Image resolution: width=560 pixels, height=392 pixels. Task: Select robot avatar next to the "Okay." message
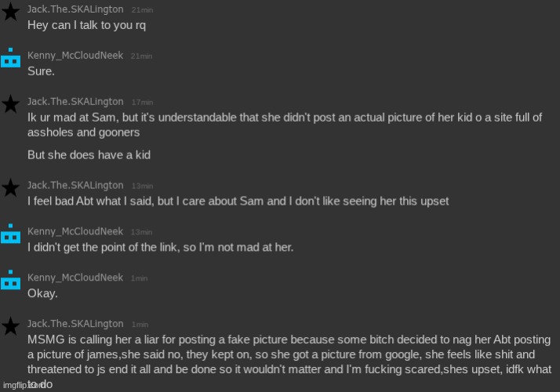tap(10, 280)
